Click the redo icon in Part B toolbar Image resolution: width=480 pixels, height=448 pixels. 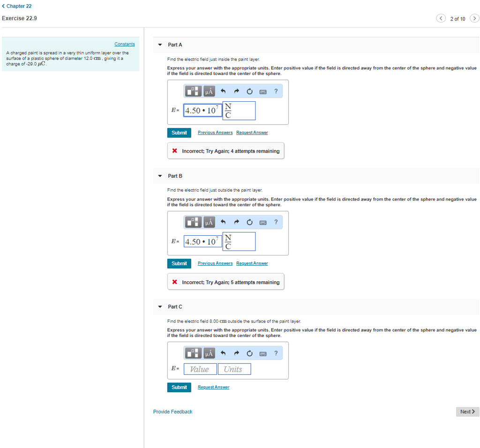[x=236, y=222]
